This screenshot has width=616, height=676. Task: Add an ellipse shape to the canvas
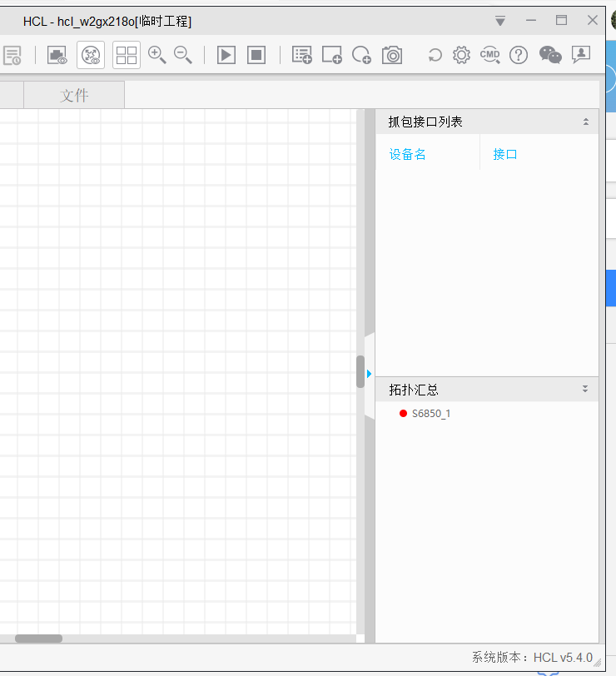(x=361, y=55)
